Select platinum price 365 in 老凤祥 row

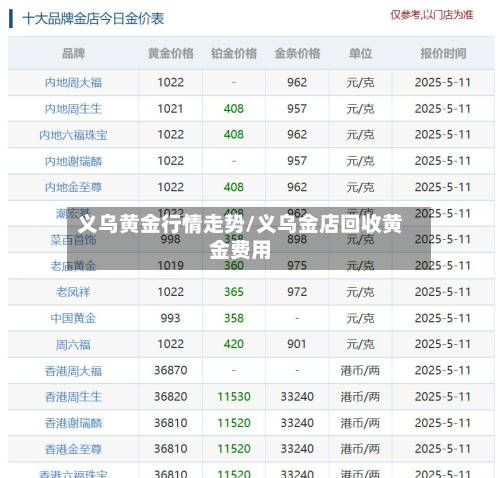pyautogui.click(x=234, y=292)
